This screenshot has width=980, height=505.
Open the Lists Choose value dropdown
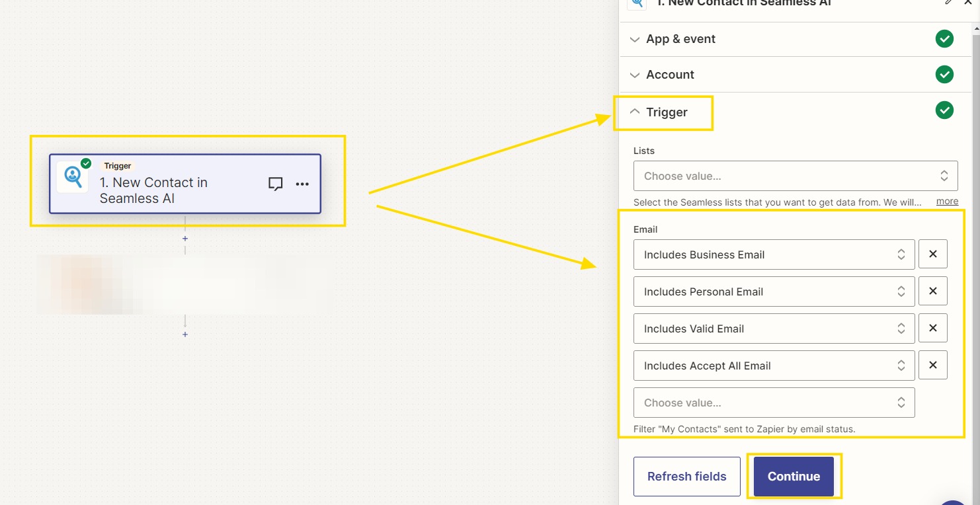coord(796,176)
